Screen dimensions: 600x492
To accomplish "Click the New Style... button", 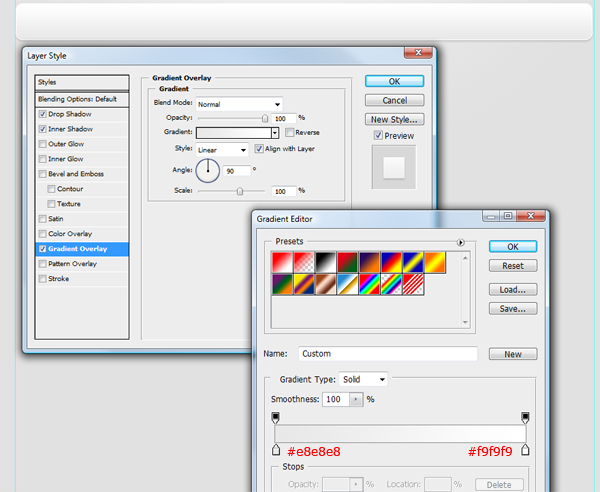I will [x=395, y=119].
